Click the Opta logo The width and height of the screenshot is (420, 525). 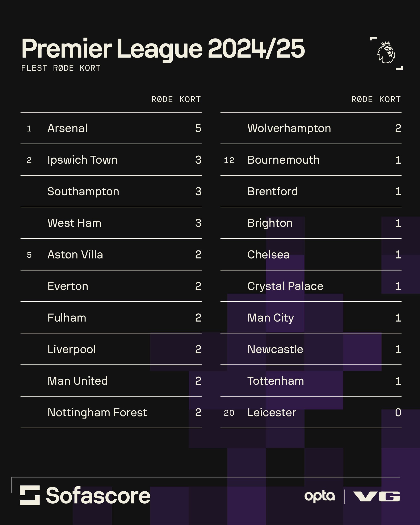(319, 496)
